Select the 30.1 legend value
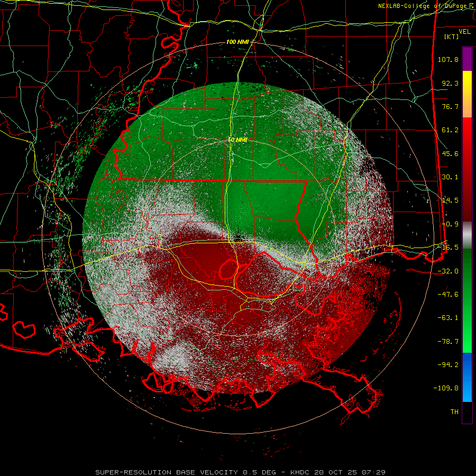The image size is (476, 476). tap(450, 177)
